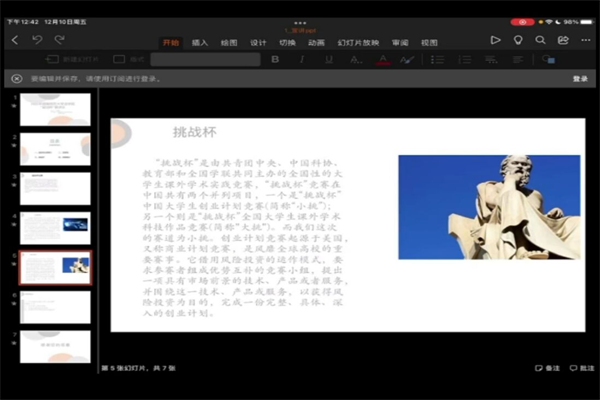Viewport: 600px width, 400px height.
Task: Go to the 幻灯片放映 tab
Action: pyautogui.click(x=358, y=43)
